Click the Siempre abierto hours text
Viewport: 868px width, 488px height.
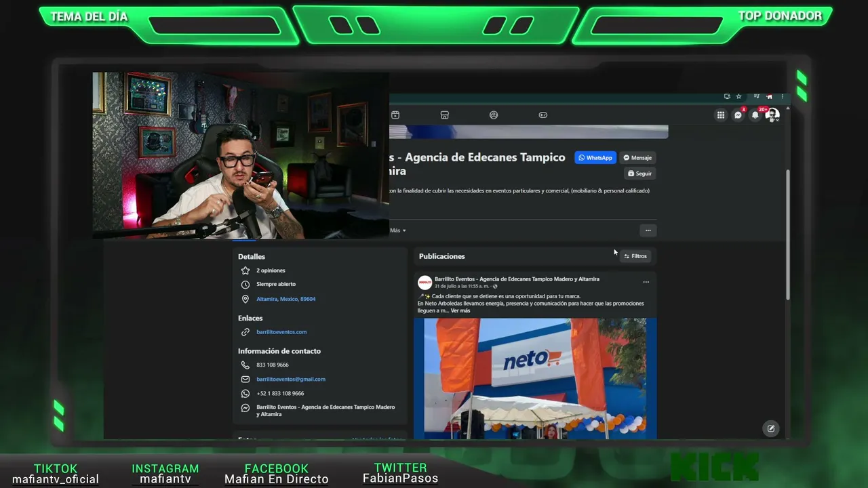point(276,284)
